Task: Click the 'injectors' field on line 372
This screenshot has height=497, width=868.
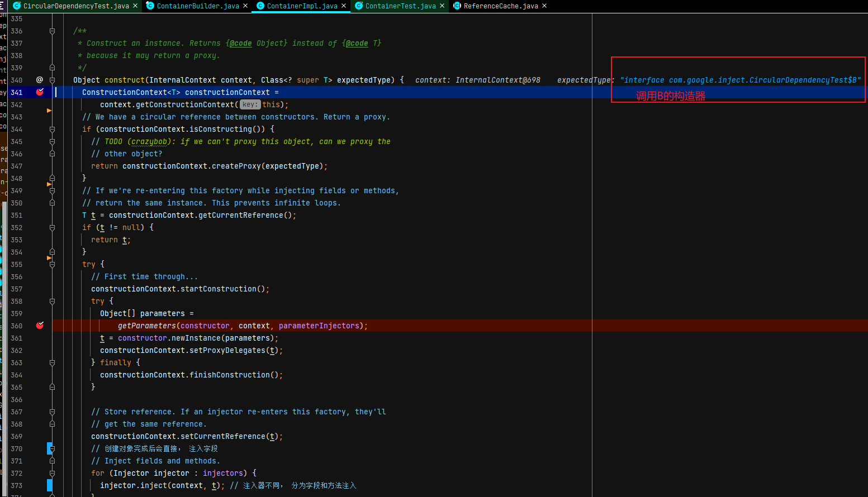Action: (223, 473)
